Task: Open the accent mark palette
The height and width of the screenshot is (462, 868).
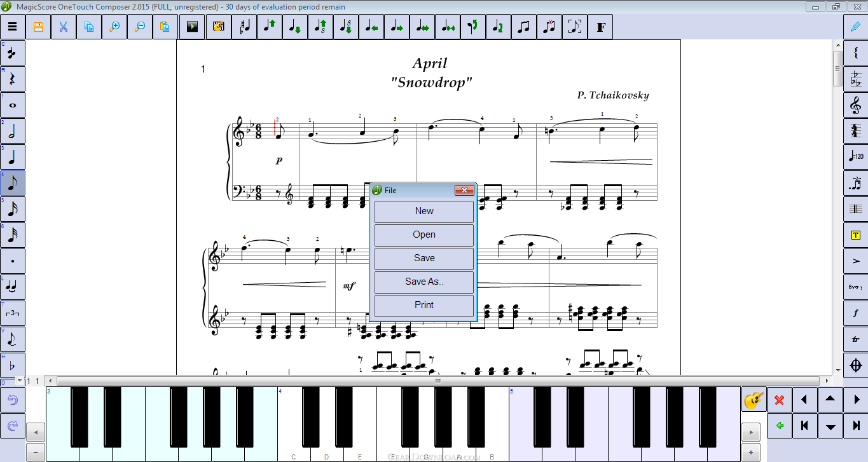Action: tap(856, 261)
